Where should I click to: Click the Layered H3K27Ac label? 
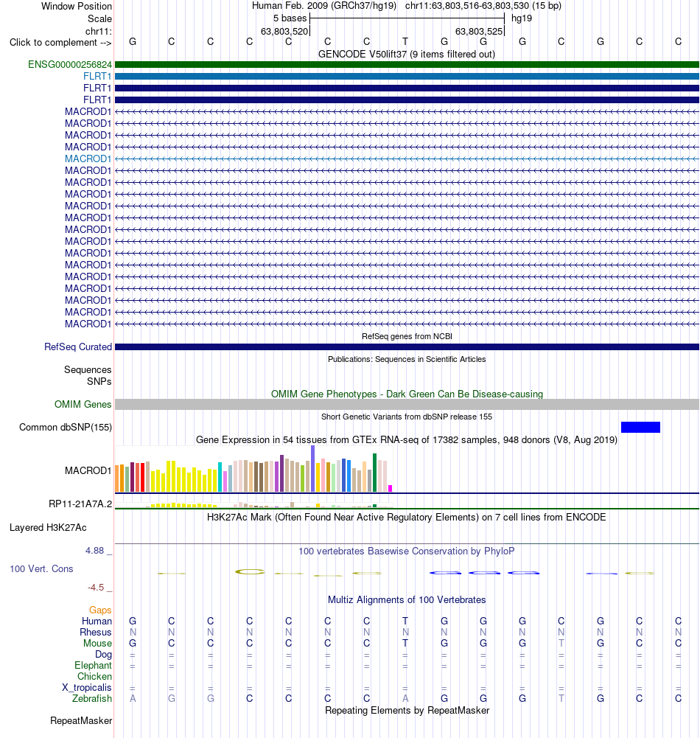(x=48, y=528)
